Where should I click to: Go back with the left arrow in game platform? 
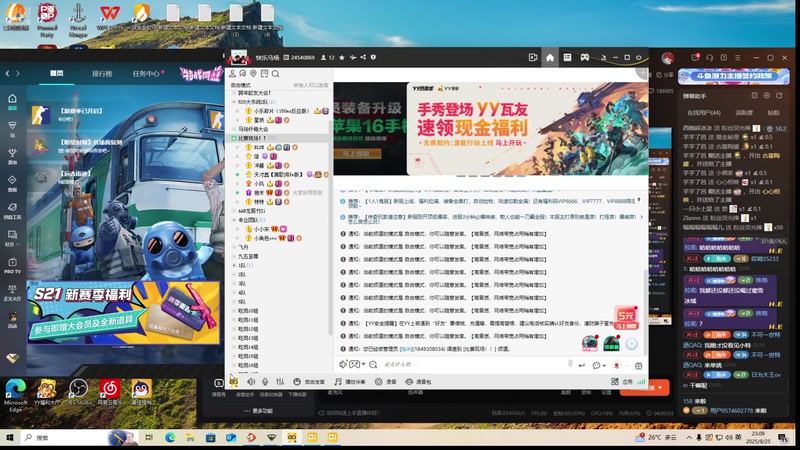pos(7,73)
